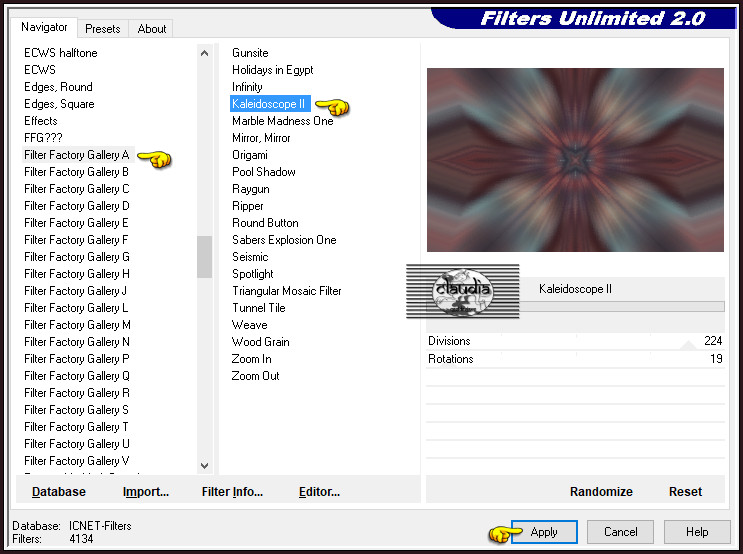The height and width of the screenshot is (554, 743).
Task: Select Filter Factory Gallery N
Action: click(x=77, y=342)
